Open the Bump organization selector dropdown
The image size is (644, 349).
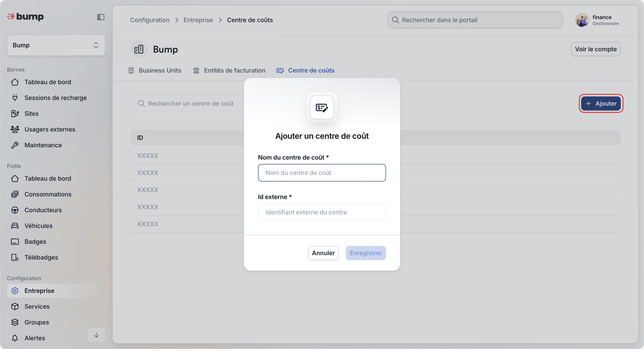pos(56,45)
